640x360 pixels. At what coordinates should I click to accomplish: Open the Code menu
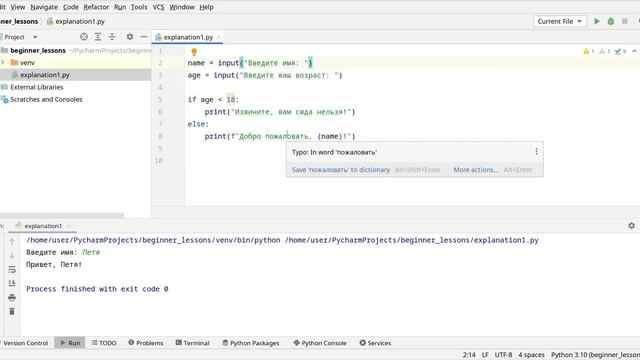(71, 7)
